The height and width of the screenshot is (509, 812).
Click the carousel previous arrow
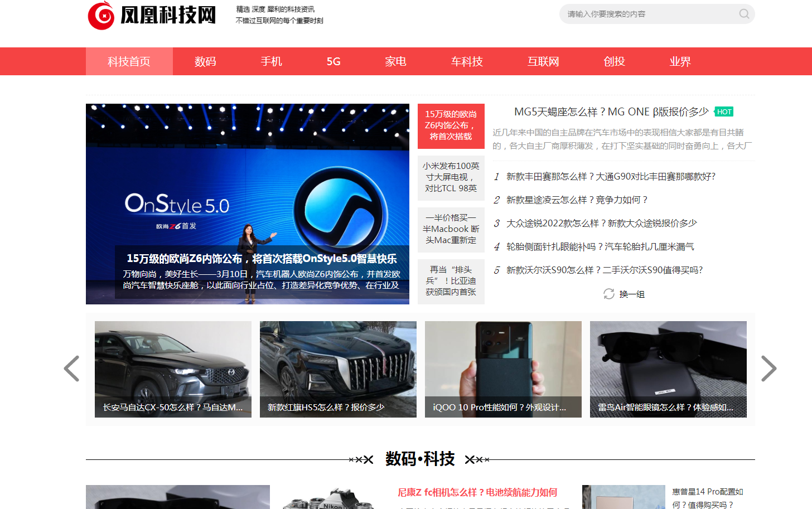[x=71, y=369]
